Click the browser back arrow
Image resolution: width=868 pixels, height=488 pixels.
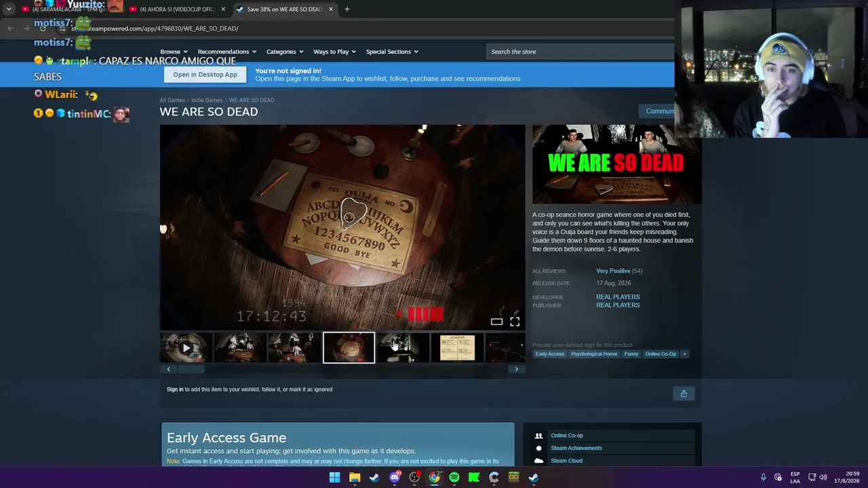tap(10, 28)
